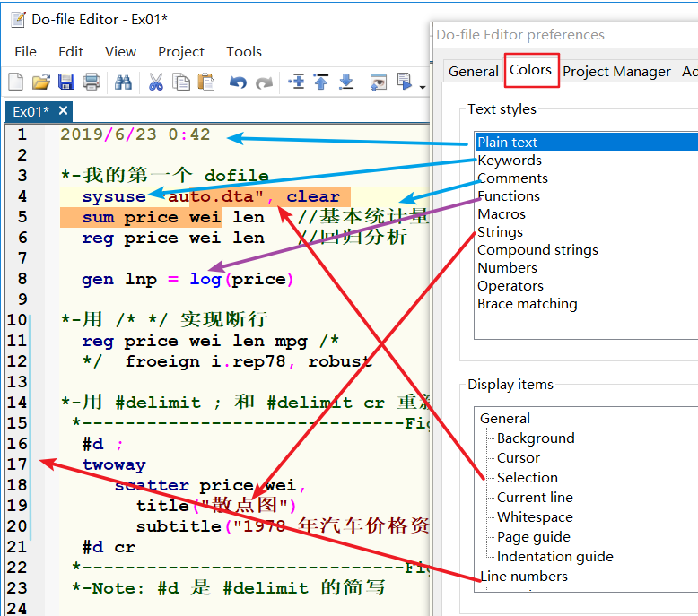Viewport: 698px width, 616px height.
Task: Create a new do-file with New icon
Action: tap(15, 82)
